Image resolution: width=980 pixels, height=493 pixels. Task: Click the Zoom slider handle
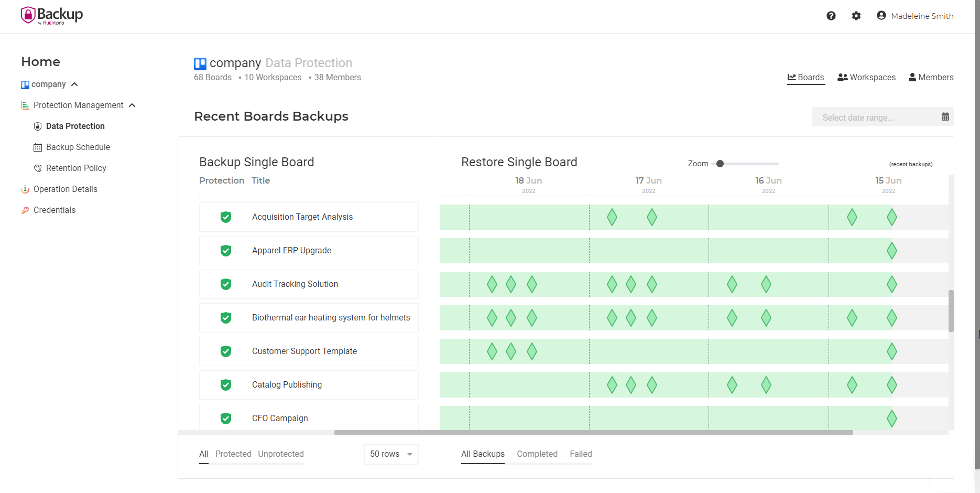click(720, 164)
